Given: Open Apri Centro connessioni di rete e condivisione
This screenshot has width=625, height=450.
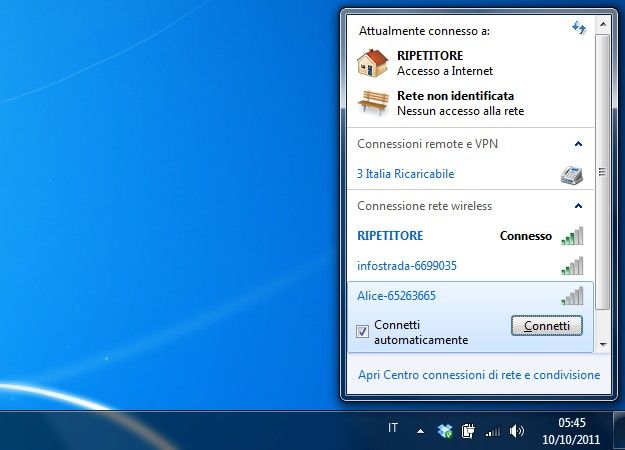Looking at the screenshot, I should point(479,375).
